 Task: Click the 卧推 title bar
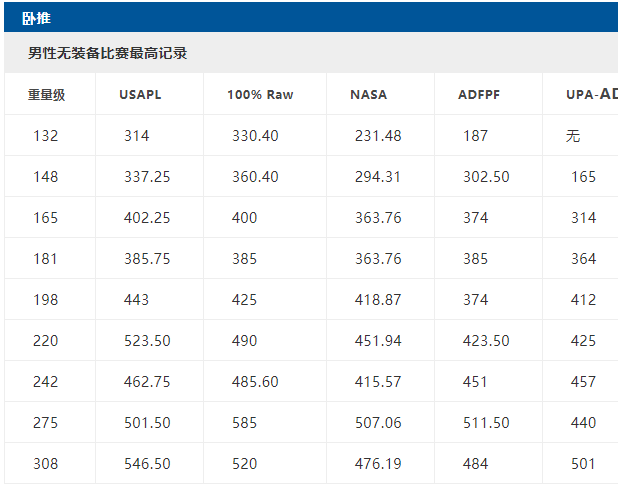[37, 17]
